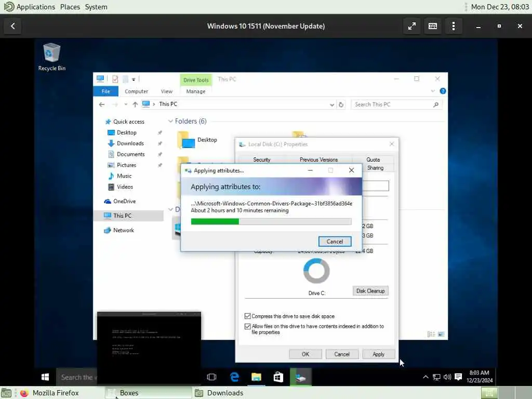Switch to Previous Versions tab

[318, 160]
